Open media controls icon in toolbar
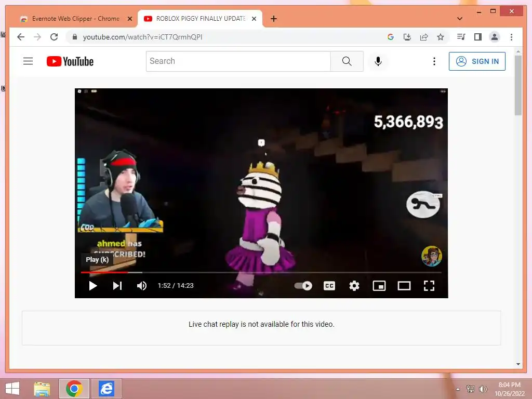Viewport: 532px width, 399px height. [x=461, y=37]
